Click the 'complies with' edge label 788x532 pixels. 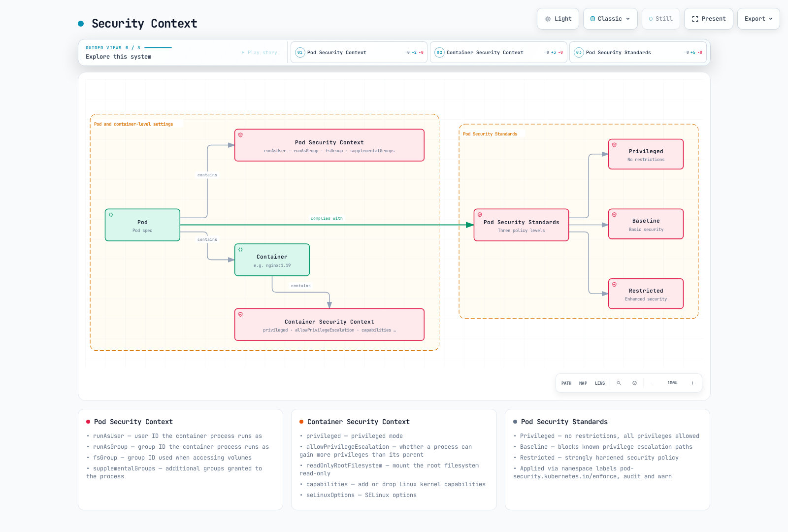coord(327,218)
